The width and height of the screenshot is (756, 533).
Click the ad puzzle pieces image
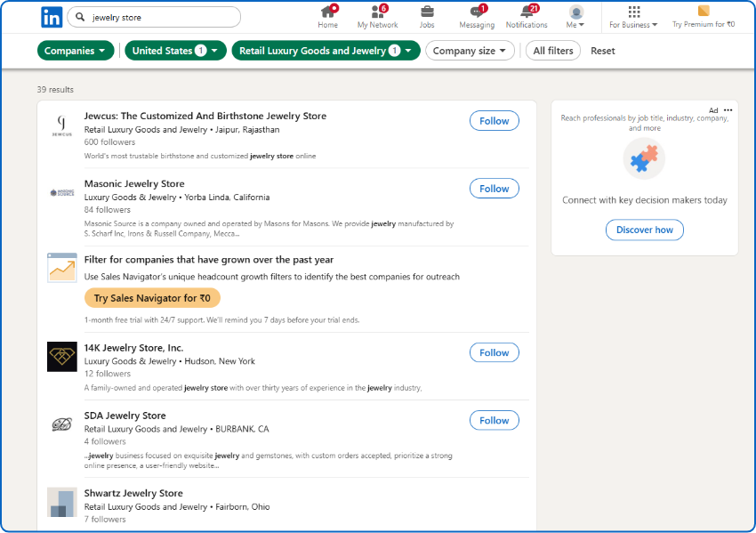click(x=644, y=158)
